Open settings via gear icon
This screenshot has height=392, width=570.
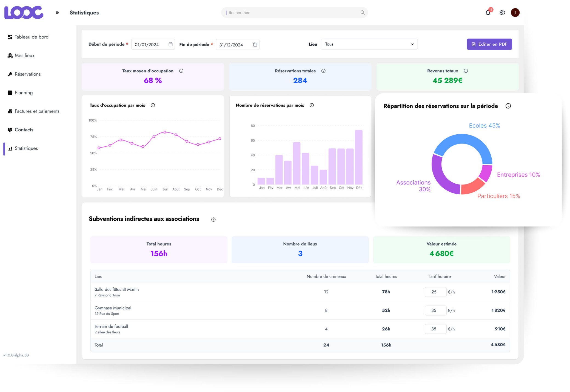click(502, 13)
